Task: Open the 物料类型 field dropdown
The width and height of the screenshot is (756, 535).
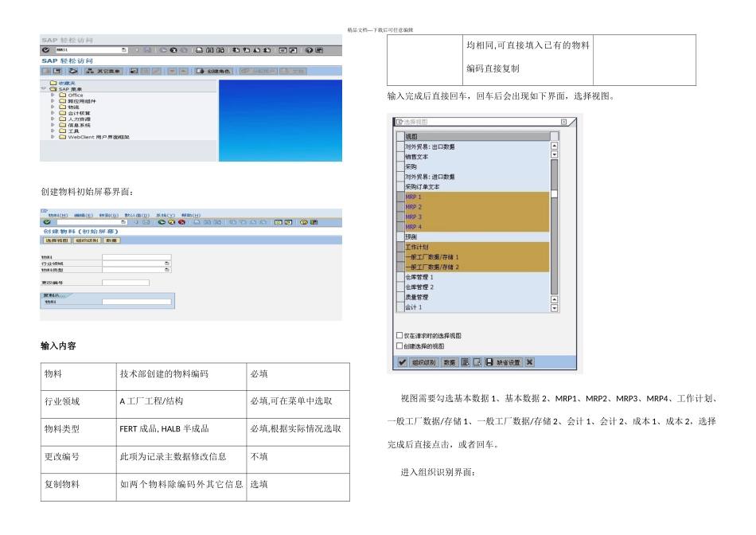Action: point(167,270)
